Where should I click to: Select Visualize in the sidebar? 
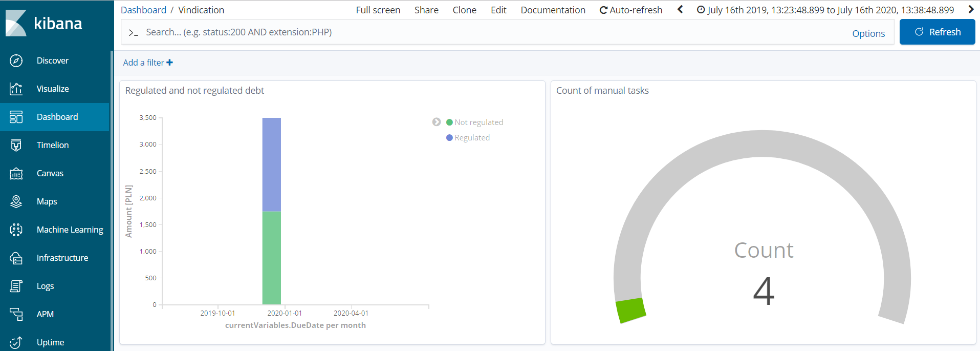(x=53, y=89)
